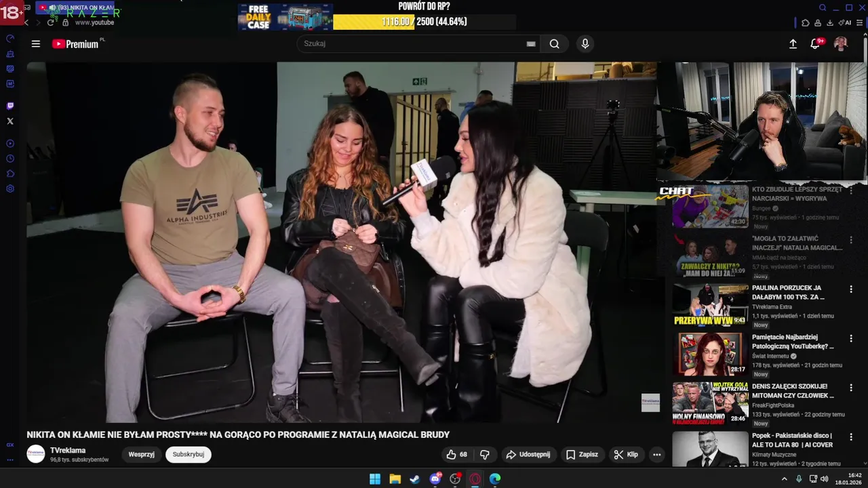Viewport: 868px width, 488px height.
Task: Reload the page in Opera
Action: pos(51,22)
